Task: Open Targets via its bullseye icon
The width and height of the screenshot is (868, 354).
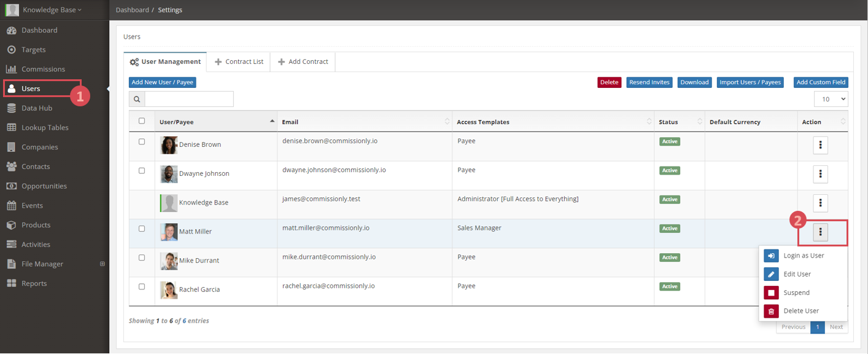Action: pos(11,50)
